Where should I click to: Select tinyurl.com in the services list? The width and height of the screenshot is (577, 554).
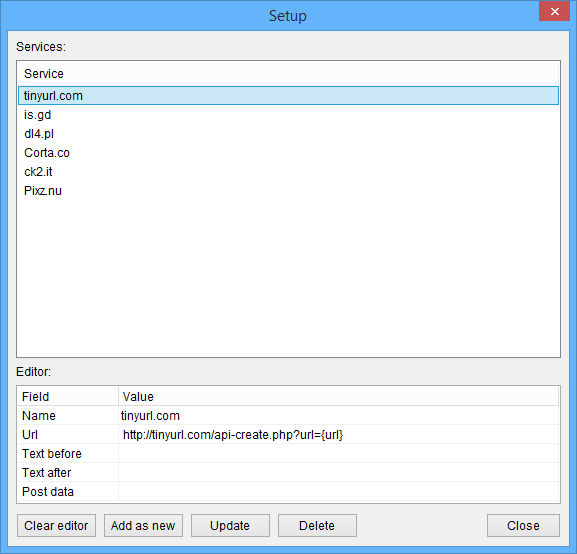click(x=288, y=96)
